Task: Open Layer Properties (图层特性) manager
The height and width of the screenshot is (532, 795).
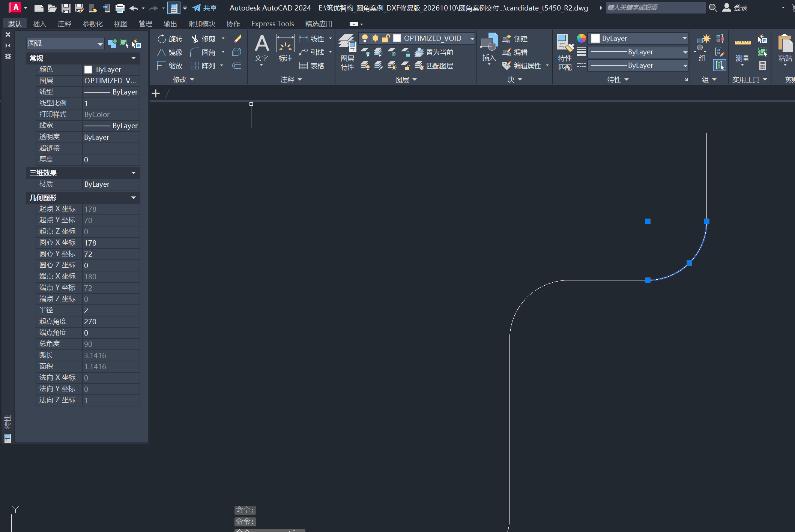Action: [347, 52]
